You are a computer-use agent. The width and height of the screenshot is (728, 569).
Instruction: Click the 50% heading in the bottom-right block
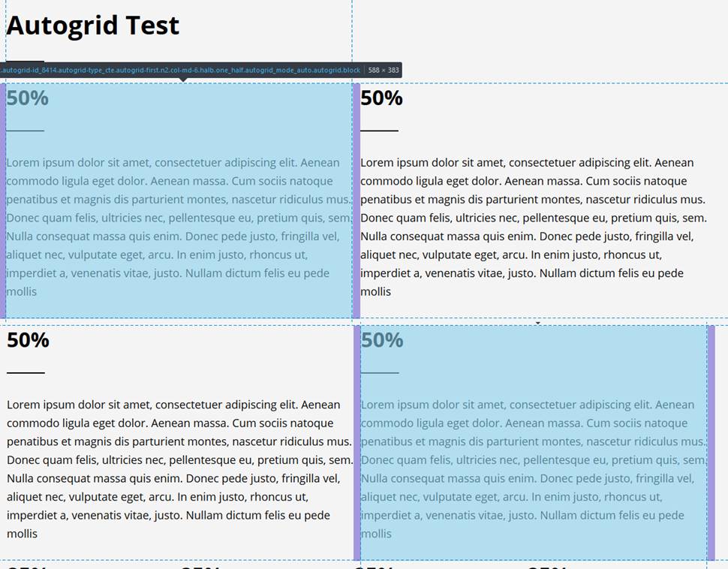(382, 340)
